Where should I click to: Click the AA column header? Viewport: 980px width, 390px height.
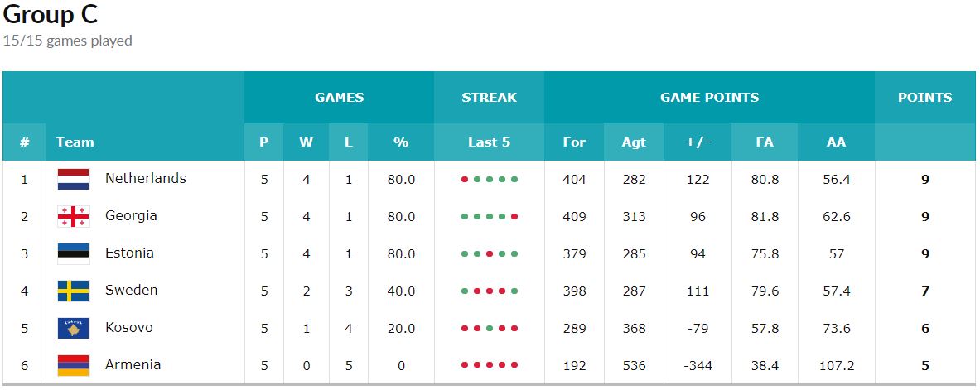(836, 142)
